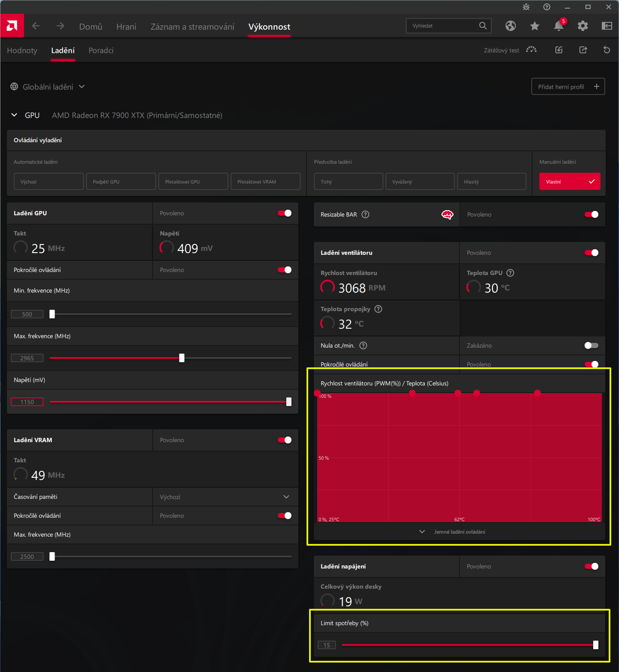
Task: Toggle Ladění napájení switch
Action: point(591,566)
